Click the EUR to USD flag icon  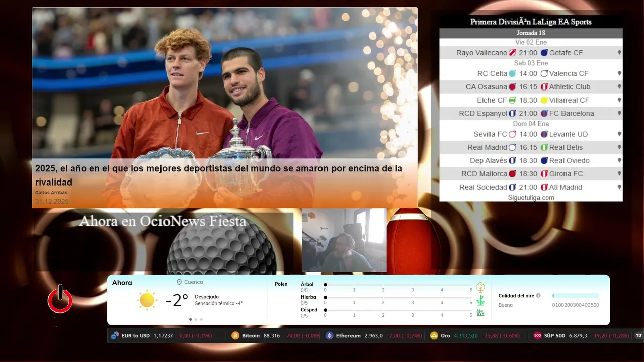[x=115, y=335]
